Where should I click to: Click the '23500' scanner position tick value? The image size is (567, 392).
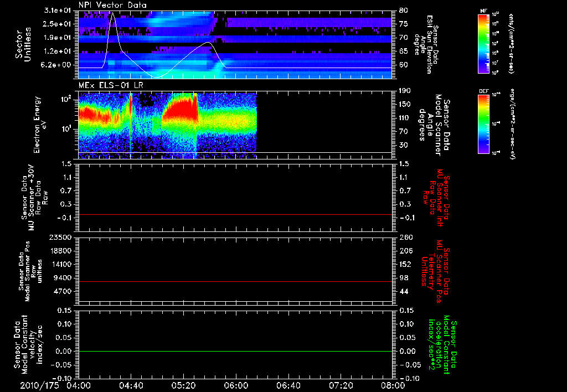click(x=61, y=237)
